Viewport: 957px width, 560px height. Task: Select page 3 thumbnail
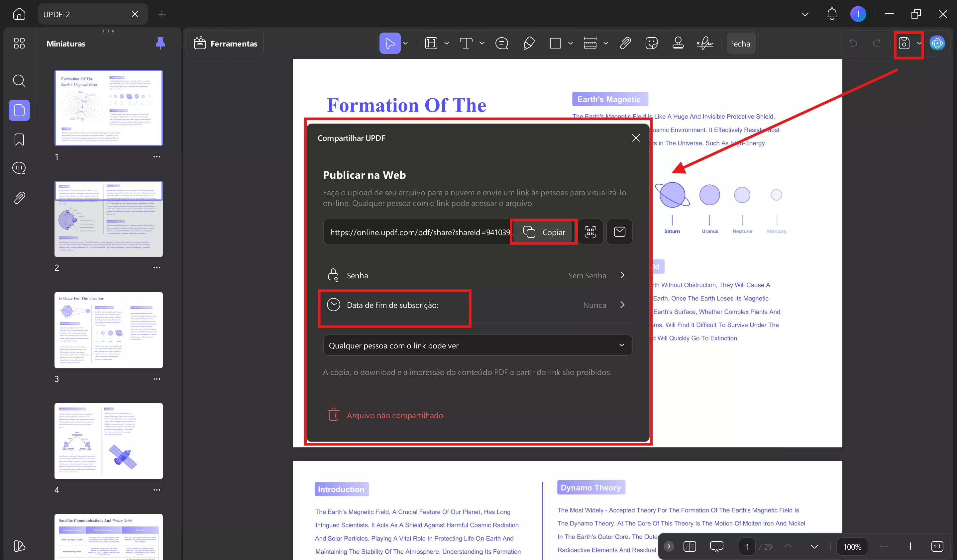[x=108, y=329]
